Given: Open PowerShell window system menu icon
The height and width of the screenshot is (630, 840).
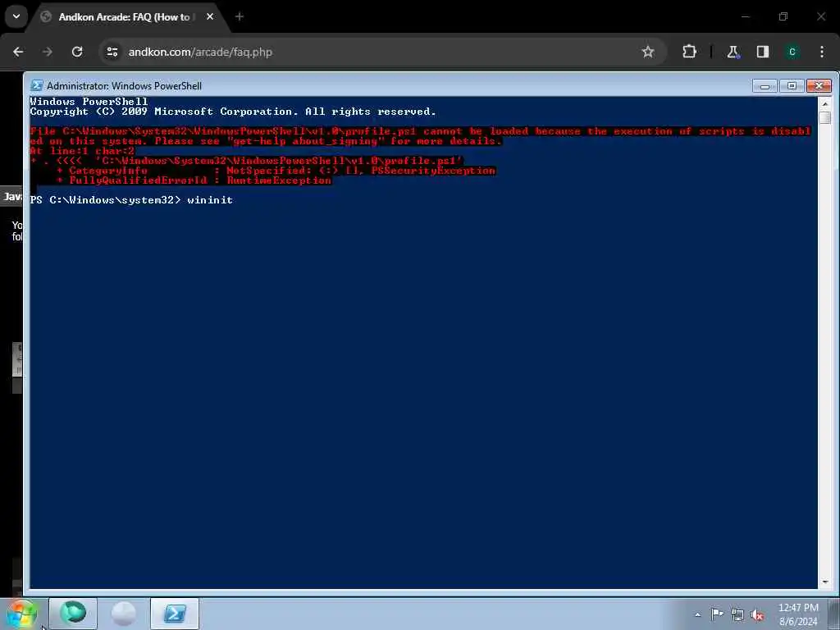Looking at the screenshot, I should coord(36,85).
